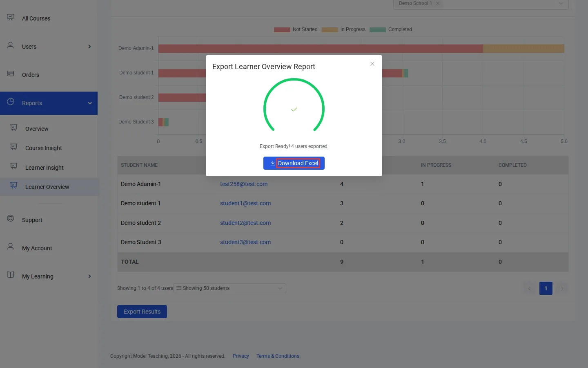Click previous page arrow
588x368 pixels.
click(x=530, y=288)
